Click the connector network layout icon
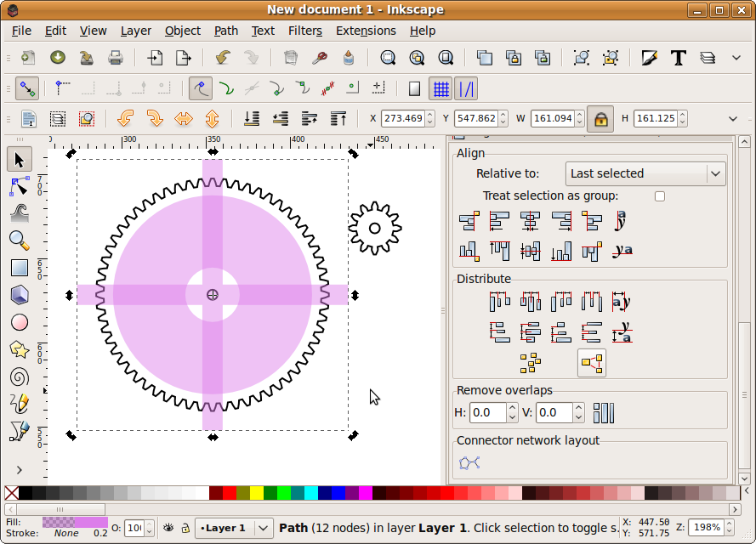Image resolution: width=756 pixels, height=544 pixels. [x=469, y=463]
